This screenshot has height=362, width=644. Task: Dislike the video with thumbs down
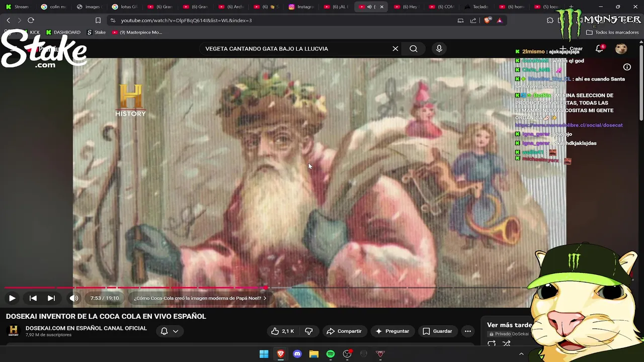(309, 331)
